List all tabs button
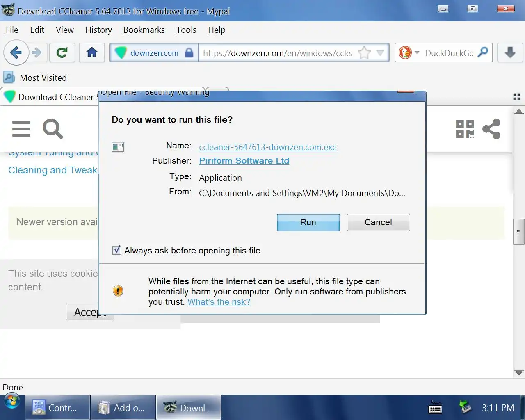525x420 pixels. point(517,97)
